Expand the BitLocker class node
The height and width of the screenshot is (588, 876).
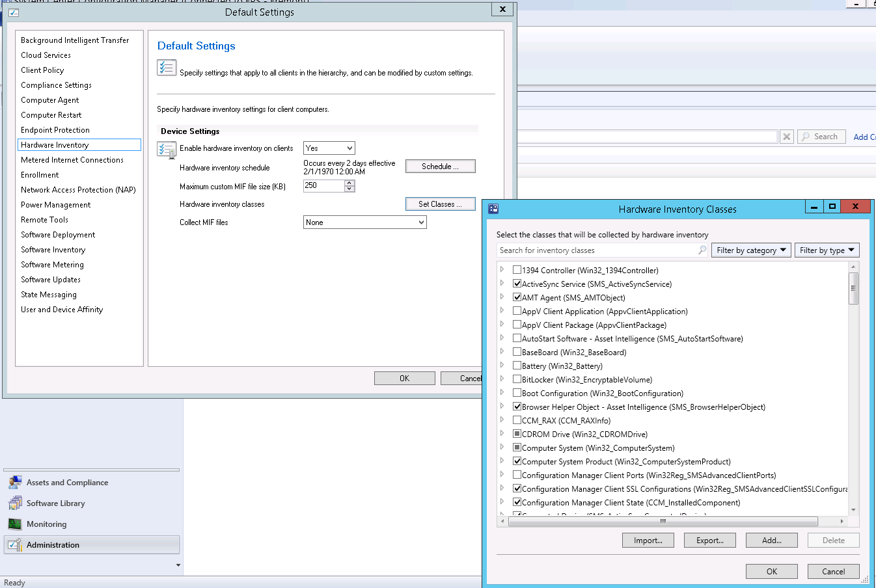click(502, 379)
